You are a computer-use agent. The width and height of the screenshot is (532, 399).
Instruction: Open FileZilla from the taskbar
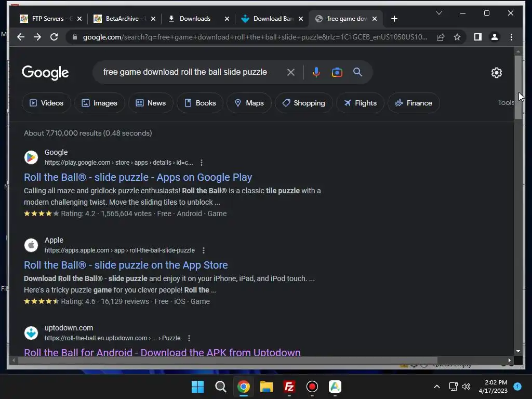(x=289, y=387)
